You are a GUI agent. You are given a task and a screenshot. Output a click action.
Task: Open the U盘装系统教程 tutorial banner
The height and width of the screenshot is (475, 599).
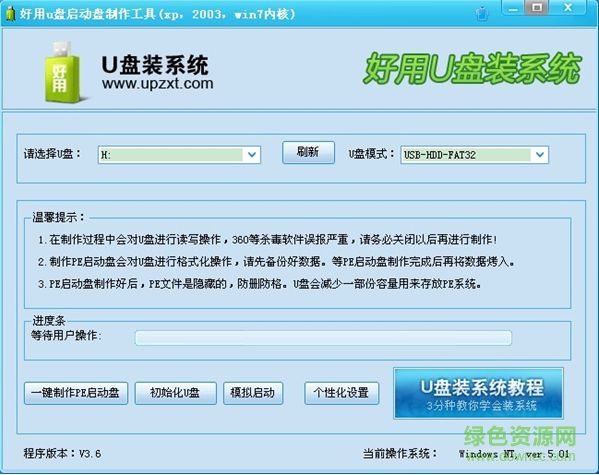(x=478, y=393)
